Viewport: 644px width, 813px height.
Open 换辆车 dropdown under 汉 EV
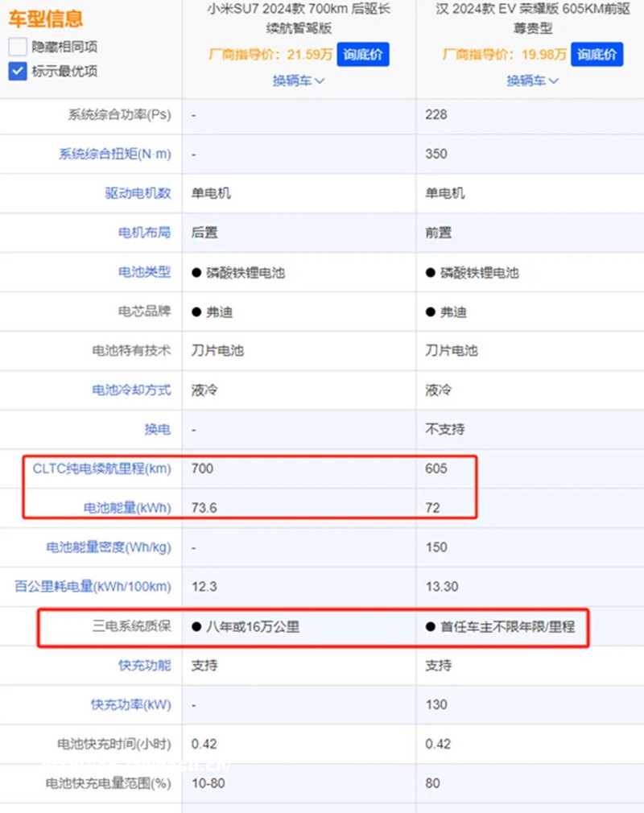pos(532,80)
